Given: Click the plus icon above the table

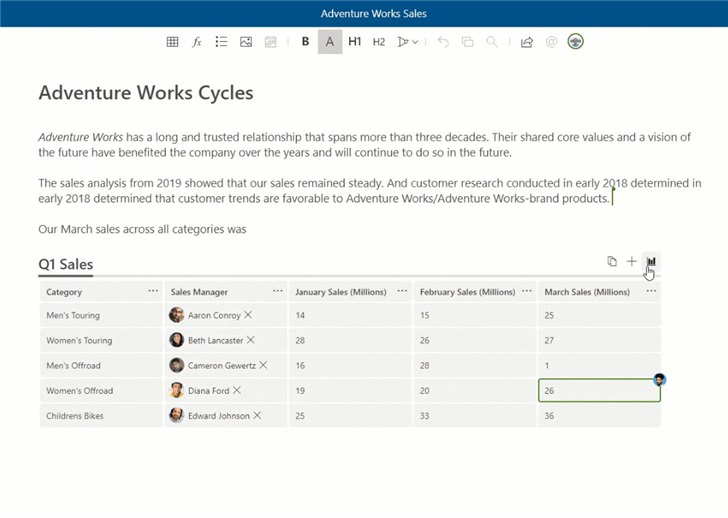Looking at the screenshot, I should pyautogui.click(x=632, y=262).
